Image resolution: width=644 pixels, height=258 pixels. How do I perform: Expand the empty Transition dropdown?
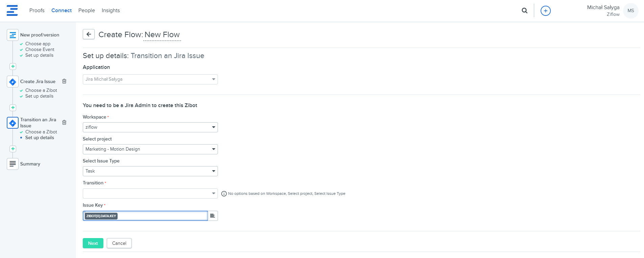pos(150,193)
